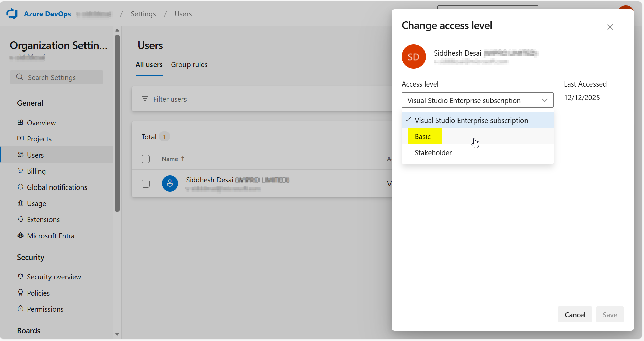Click the filter icon beside Filter users
This screenshot has height=341, width=644.
[x=145, y=99]
